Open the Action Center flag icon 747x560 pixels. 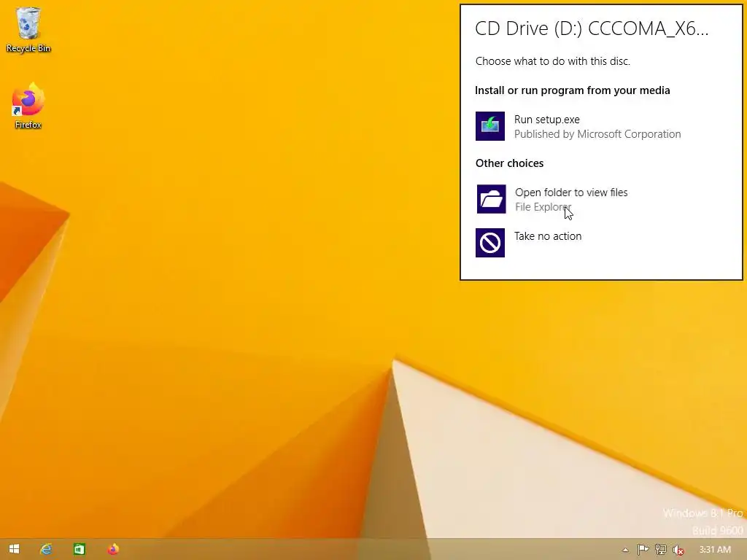pyautogui.click(x=643, y=550)
